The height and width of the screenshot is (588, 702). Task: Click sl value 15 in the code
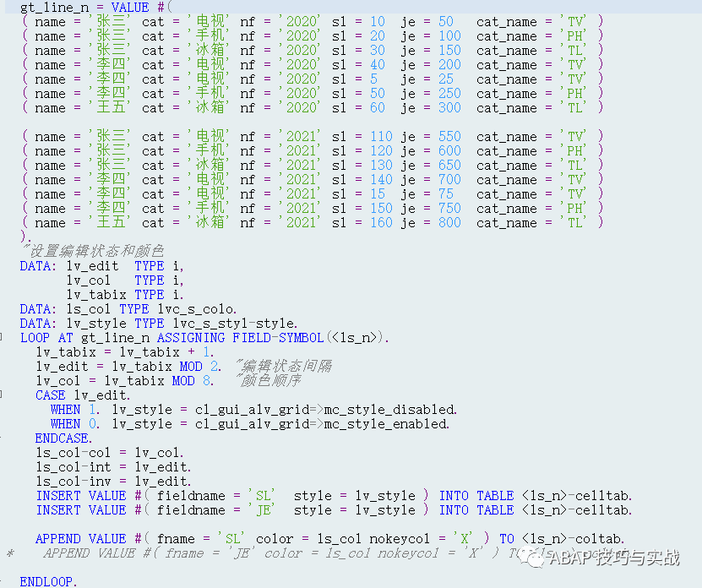pos(378,194)
